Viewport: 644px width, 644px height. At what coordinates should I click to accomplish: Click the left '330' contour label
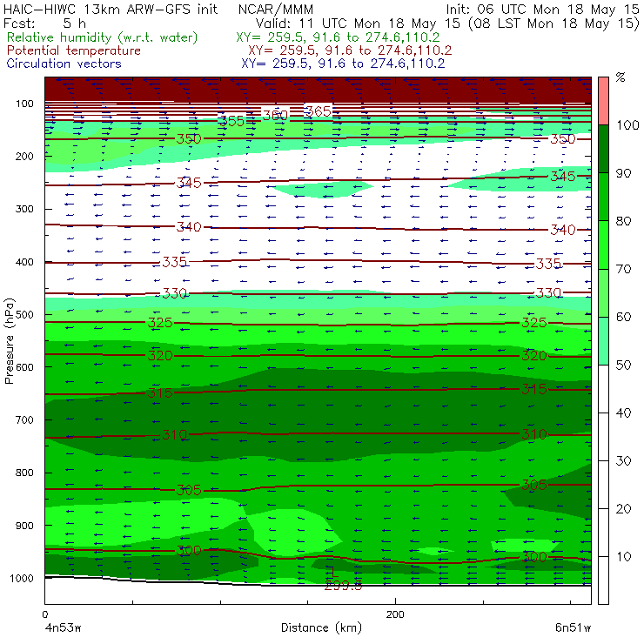point(175,293)
